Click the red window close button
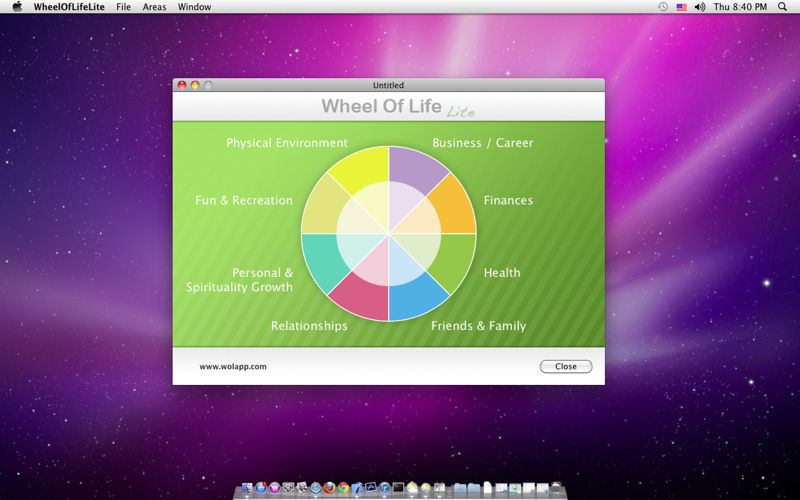Viewport: 800px width, 500px height. [x=182, y=85]
